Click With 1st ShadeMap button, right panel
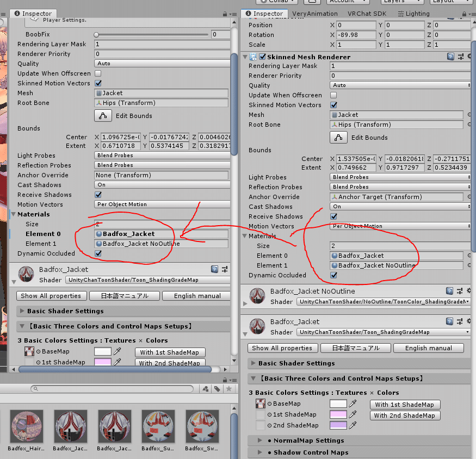This screenshot has height=459, width=476. [x=404, y=405]
